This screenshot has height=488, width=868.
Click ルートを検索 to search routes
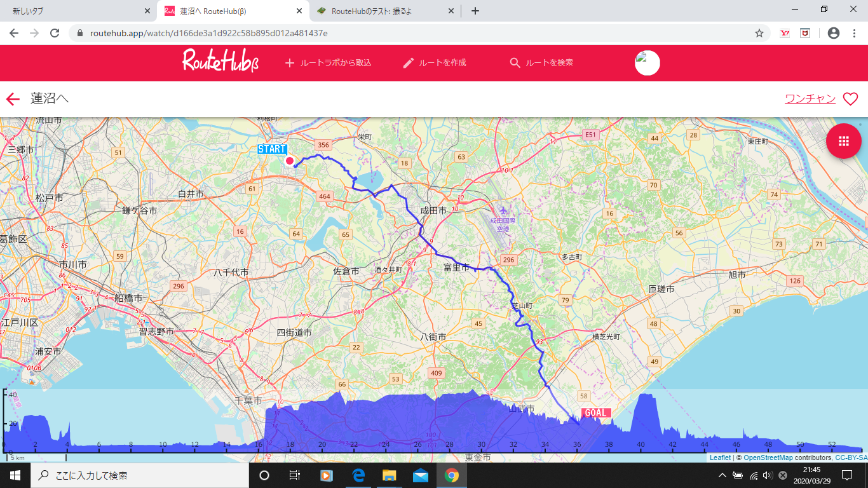tap(541, 63)
